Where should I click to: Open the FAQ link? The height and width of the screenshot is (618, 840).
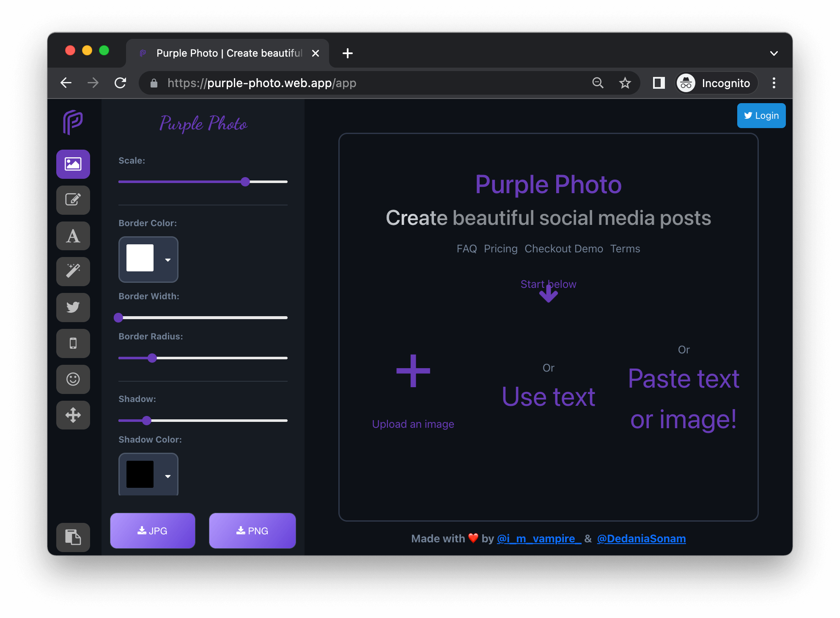[x=467, y=249]
